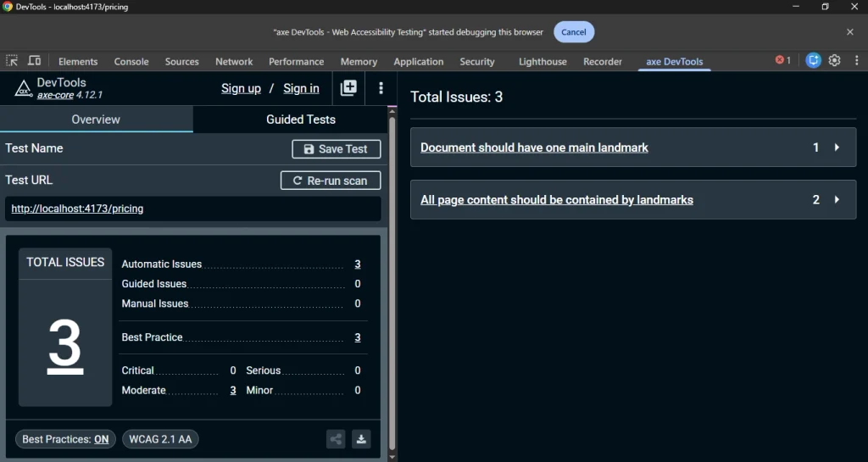The height and width of the screenshot is (462, 868).
Task: Click the Sign in link
Action: click(x=301, y=88)
